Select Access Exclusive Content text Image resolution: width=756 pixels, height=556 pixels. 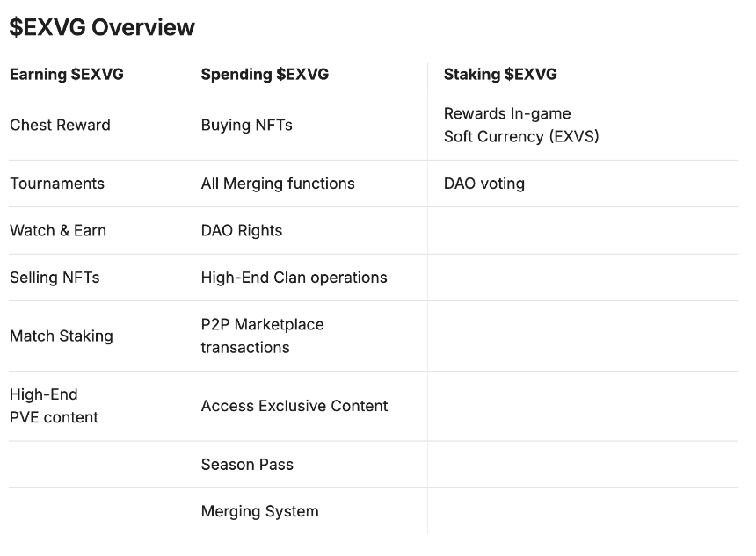pos(294,406)
